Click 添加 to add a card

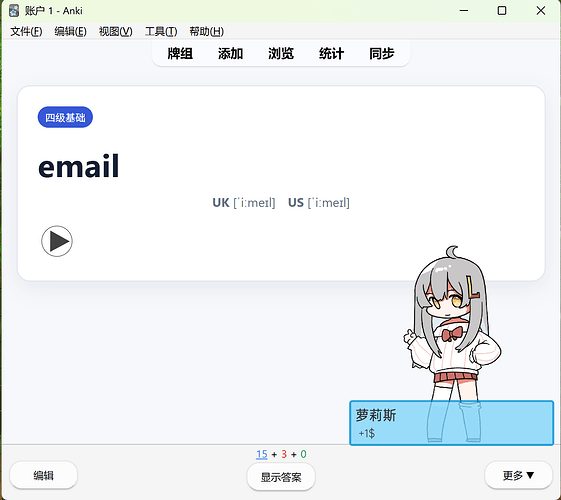(230, 54)
